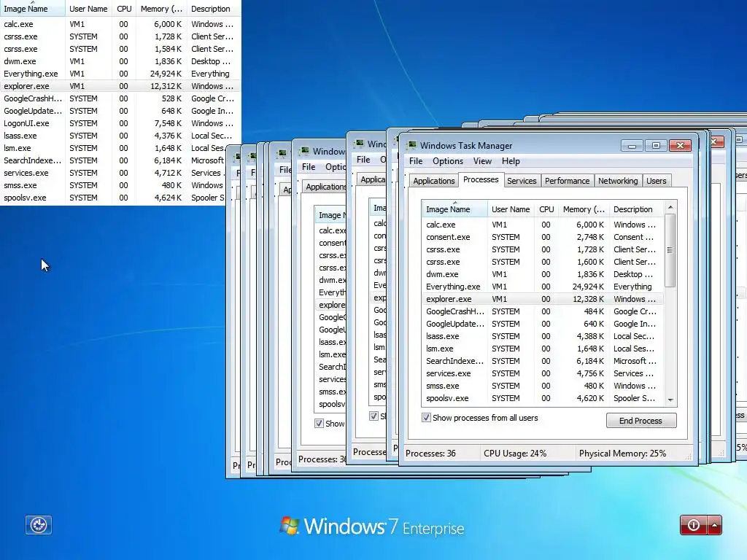Select lsm.exe in front process list

(x=542, y=348)
